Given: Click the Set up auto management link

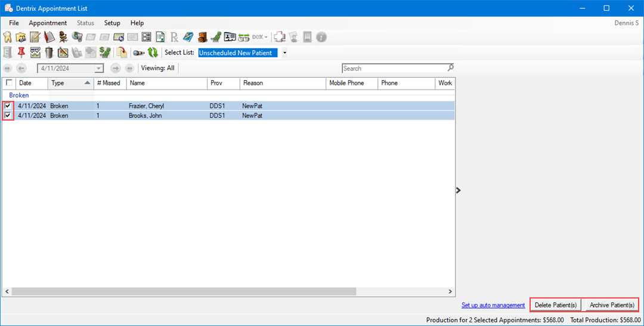Looking at the screenshot, I should (x=493, y=305).
